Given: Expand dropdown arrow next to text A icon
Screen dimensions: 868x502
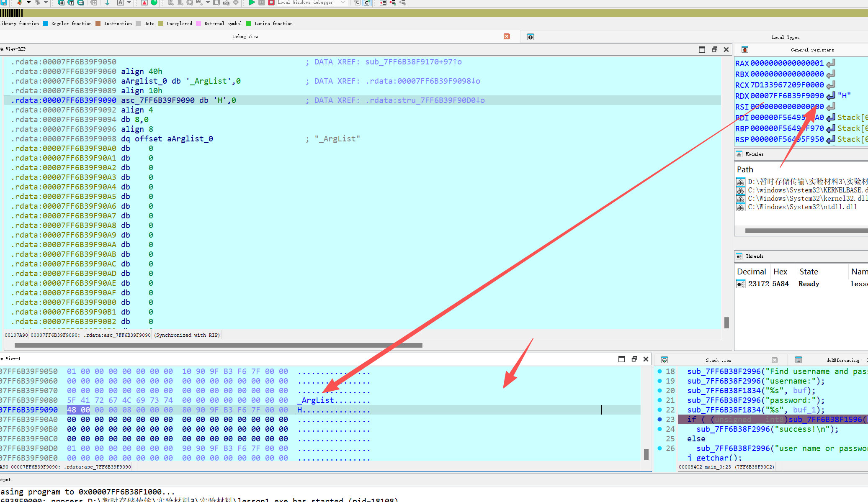Looking at the screenshot, I should tap(129, 3).
